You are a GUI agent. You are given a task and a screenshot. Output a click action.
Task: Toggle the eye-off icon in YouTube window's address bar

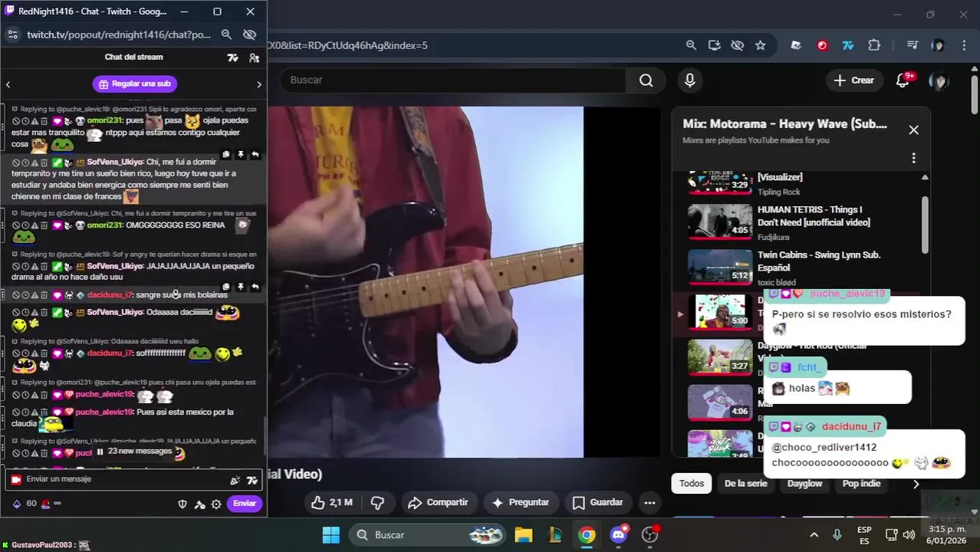(737, 45)
